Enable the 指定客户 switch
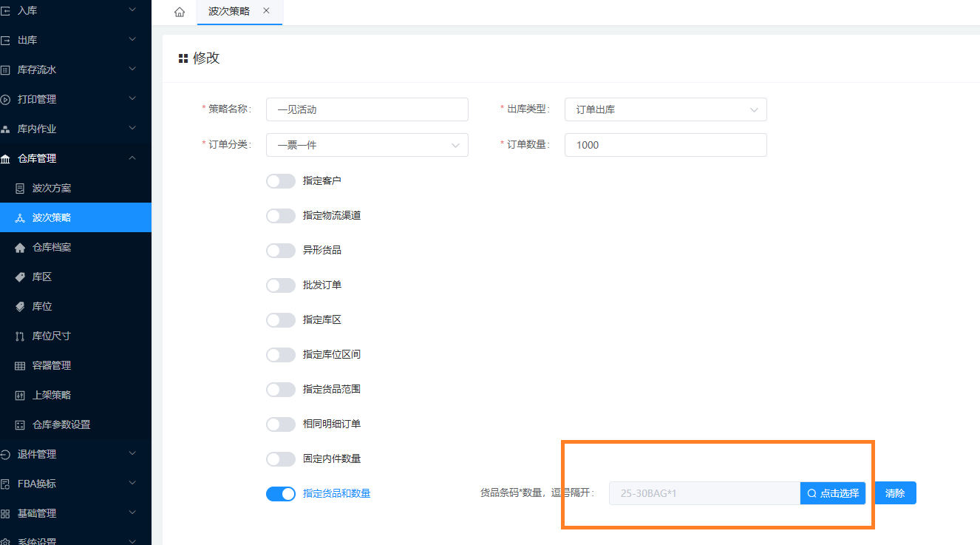The height and width of the screenshot is (545, 980). [281, 181]
